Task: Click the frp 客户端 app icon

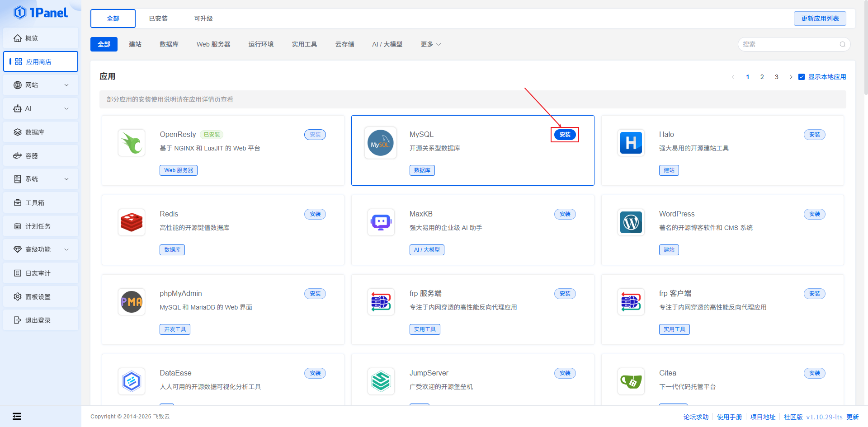Action: tap(631, 302)
